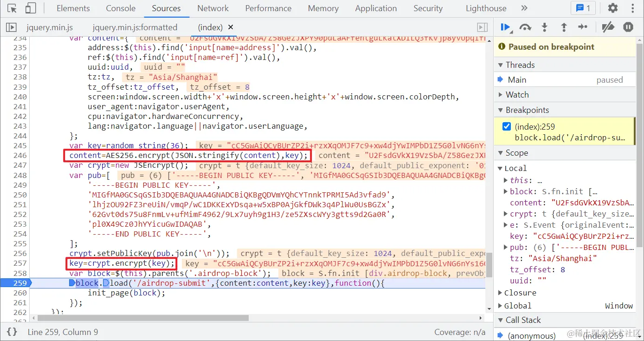The image size is (644, 341).
Task: Select the Sources tab
Action: click(x=166, y=8)
